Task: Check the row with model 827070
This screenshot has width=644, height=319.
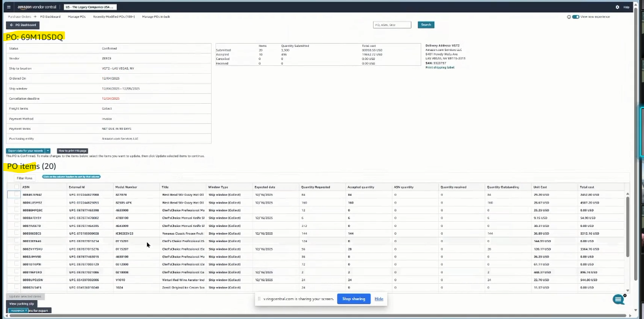Action: point(17,195)
